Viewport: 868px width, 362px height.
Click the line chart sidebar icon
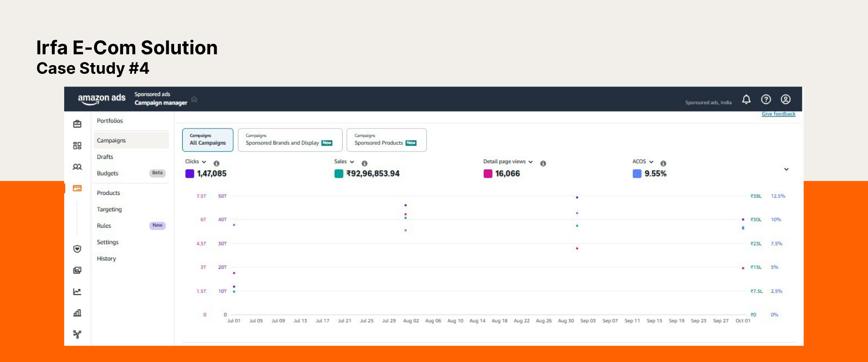coord(77,292)
